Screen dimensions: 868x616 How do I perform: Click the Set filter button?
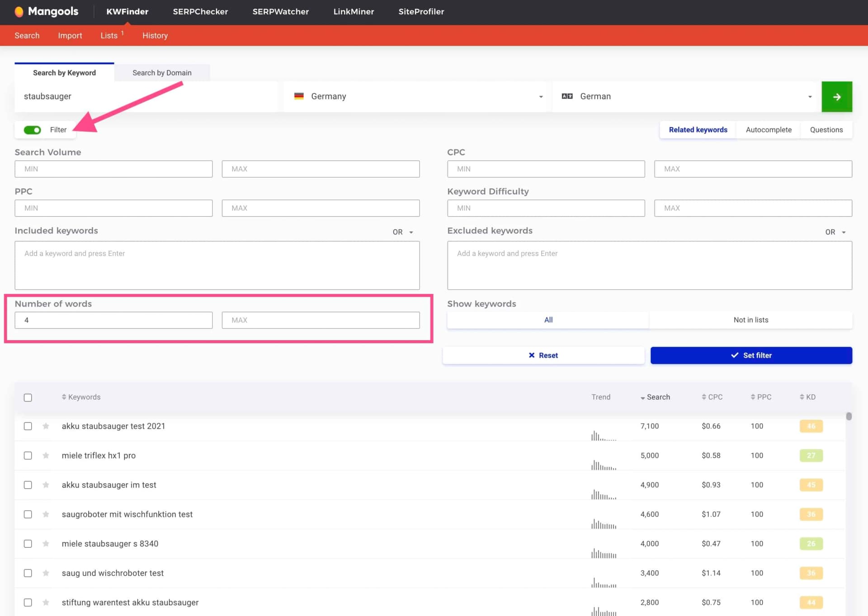pos(751,355)
